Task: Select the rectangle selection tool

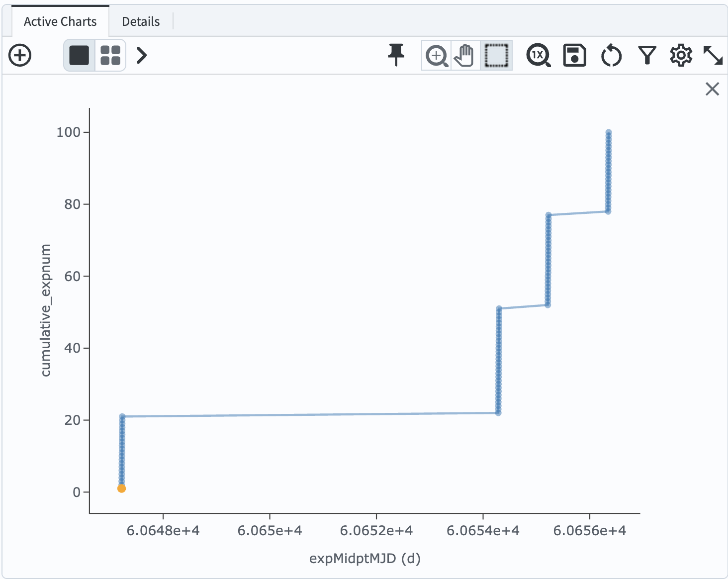Action: click(x=495, y=55)
